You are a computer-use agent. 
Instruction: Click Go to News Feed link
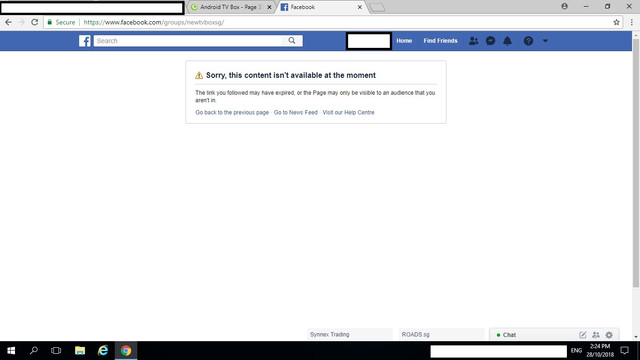tap(296, 113)
